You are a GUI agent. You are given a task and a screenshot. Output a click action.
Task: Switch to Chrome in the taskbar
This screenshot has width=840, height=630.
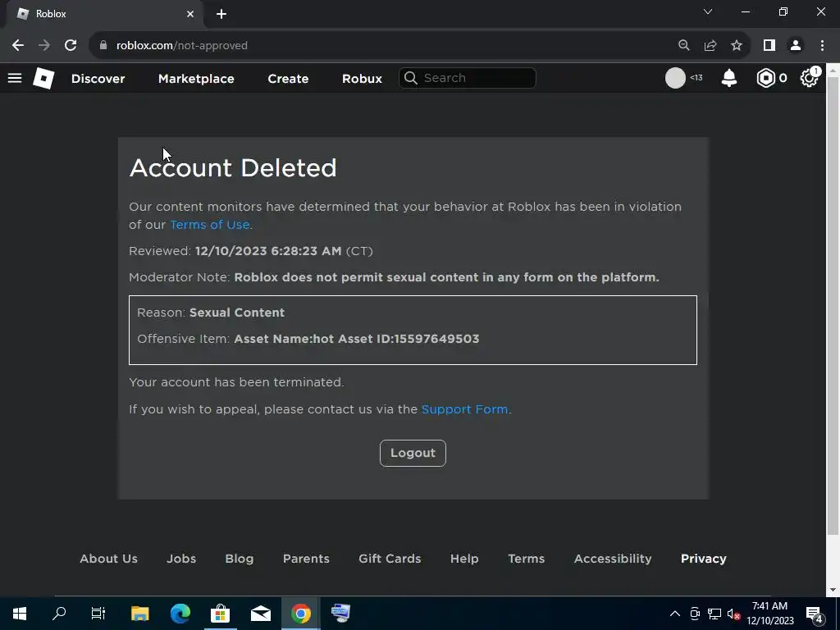(x=300, y=614)
